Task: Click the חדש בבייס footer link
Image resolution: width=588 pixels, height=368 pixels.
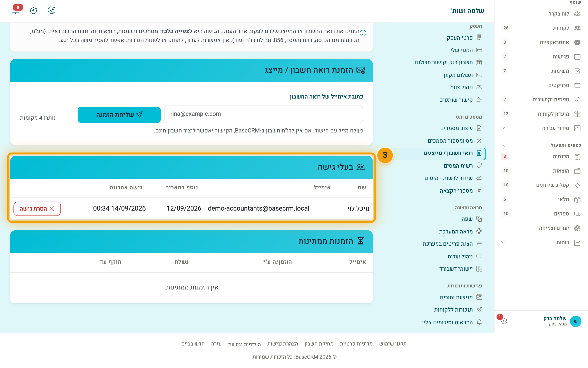Action: click(x=193, y=344)
